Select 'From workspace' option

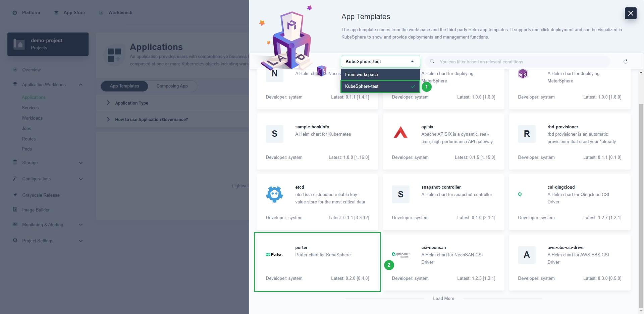(x=380, y=74)
